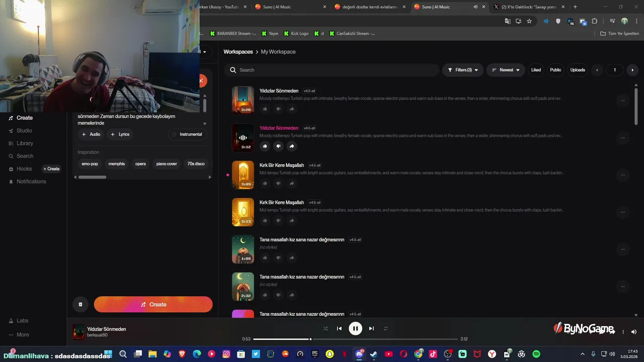Toggle shuffle in the player bar
The image size is (644, 362).
point(325,328)
